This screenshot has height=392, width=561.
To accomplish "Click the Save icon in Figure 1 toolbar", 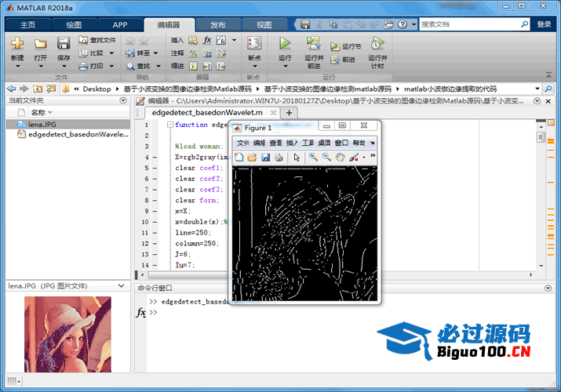I will [x=265, y=158].
